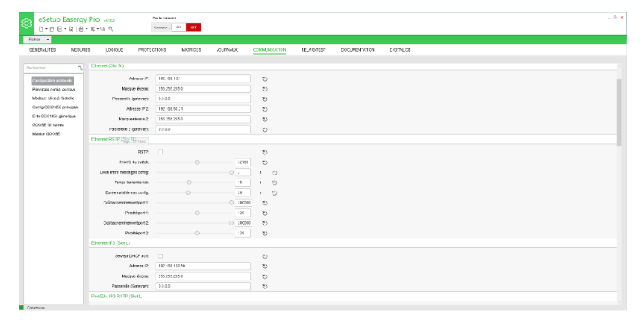Click the export document icon in toolbar
Viewport: 644px width, 320px height.
(x=70, y=29)
